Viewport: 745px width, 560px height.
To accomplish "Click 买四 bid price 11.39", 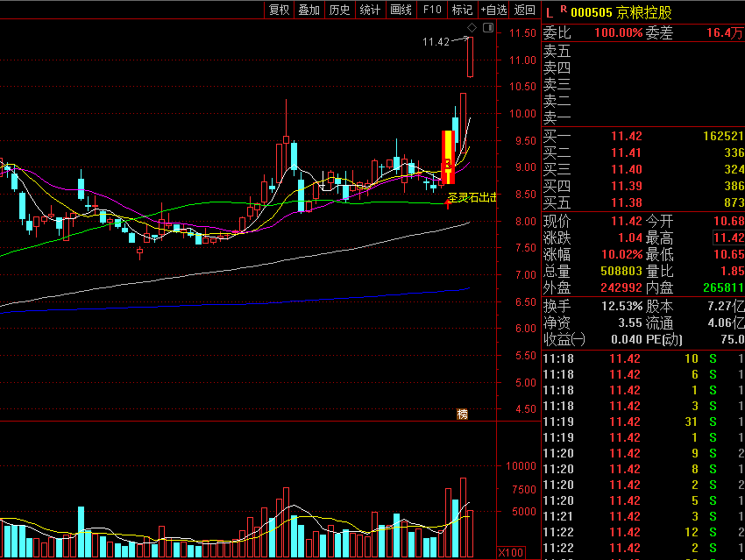I will coord(626,186).
